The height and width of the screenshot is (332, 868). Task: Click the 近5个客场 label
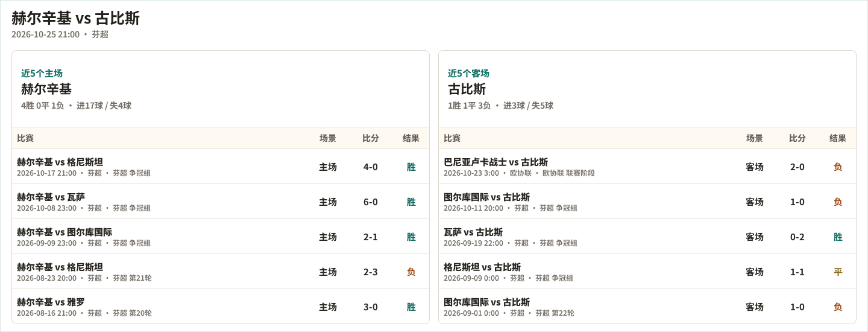pyautogui.click(x=468, y=73)
